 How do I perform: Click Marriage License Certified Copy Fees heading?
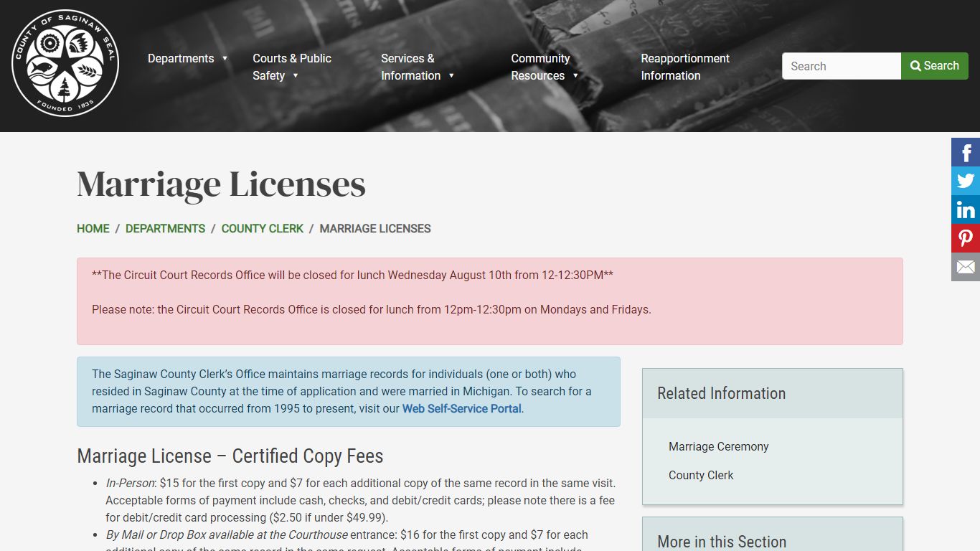click(230, 456)
